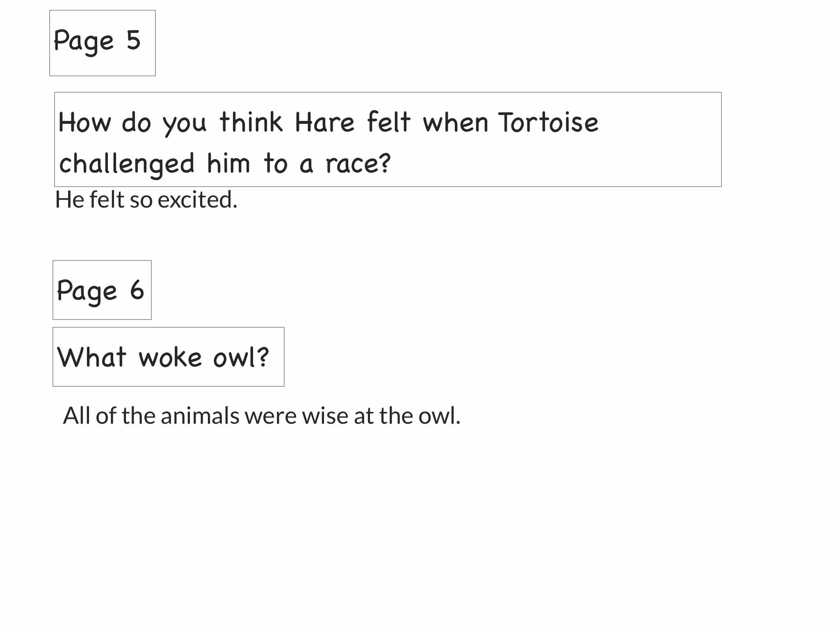Click the word "race?" in the question

(358, 164)
